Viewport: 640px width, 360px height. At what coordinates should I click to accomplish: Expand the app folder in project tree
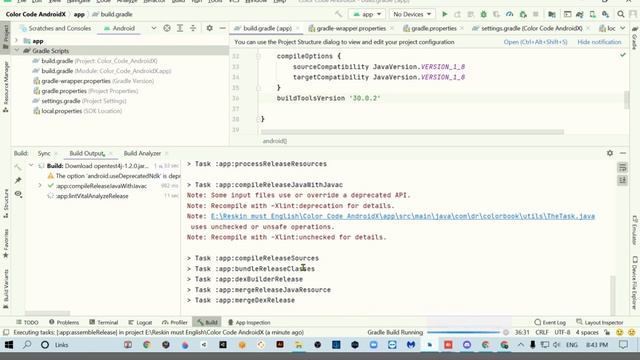[x=16, y=41]
